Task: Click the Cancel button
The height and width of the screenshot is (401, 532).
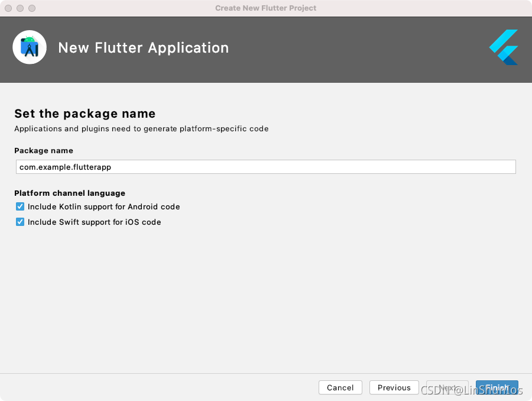Action: (x=340, y=387)
